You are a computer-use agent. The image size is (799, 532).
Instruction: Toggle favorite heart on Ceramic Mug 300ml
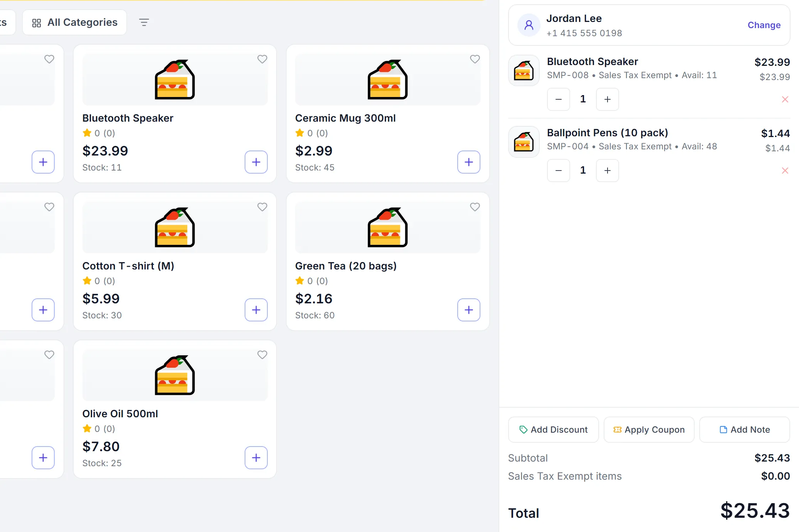(475, 59)
